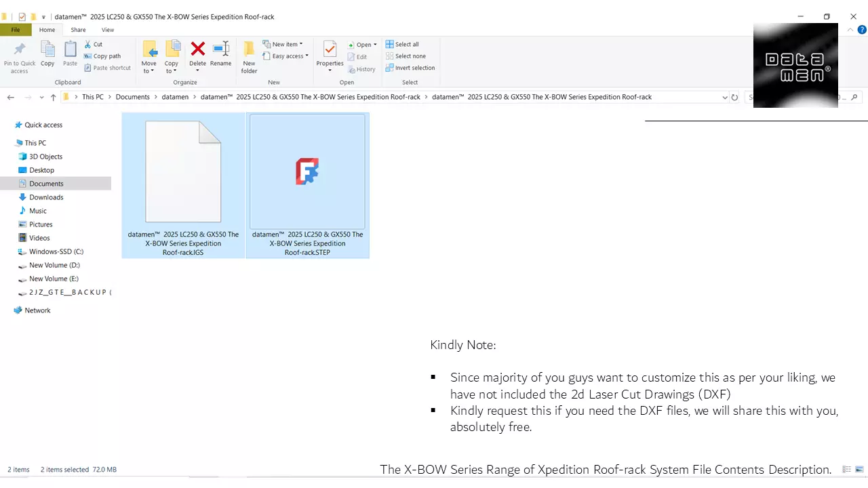Open the New item dropdown
Screen dimensions: 868x488
point(283,44)
